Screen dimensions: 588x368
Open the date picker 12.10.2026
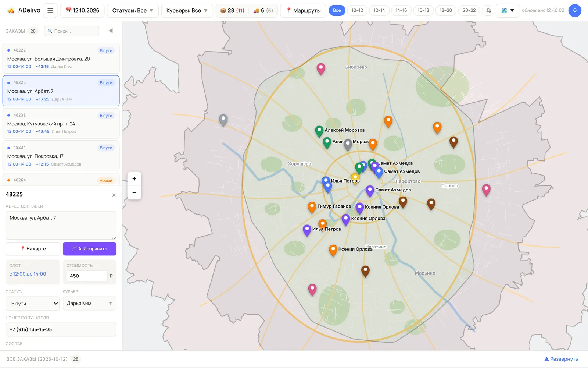[x=82, y=10]
